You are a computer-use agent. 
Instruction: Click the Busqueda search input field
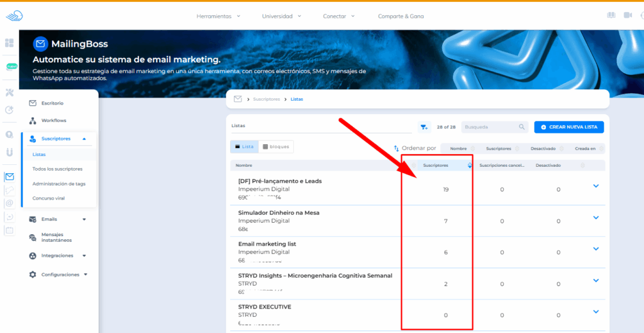[x=489, y=127]
